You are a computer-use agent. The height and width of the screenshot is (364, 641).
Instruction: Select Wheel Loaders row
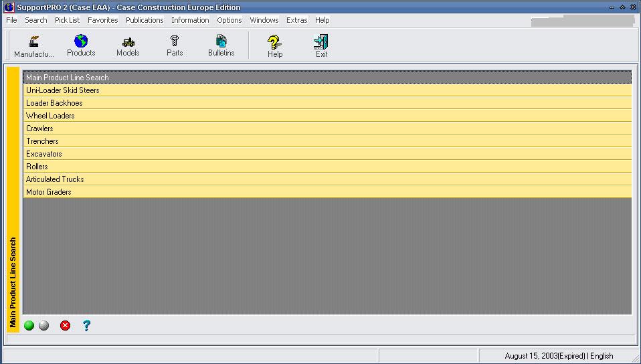327,116
